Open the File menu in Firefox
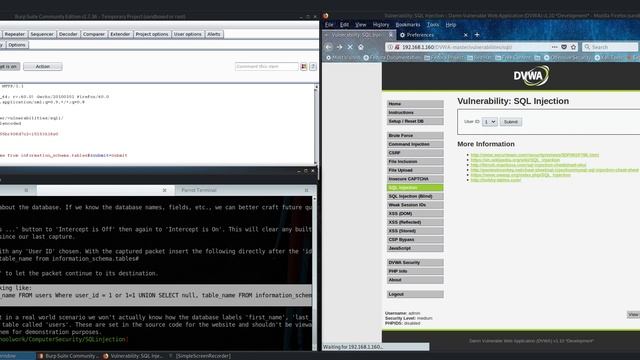Viewport: 640px width, 360px height. (329, 25)
